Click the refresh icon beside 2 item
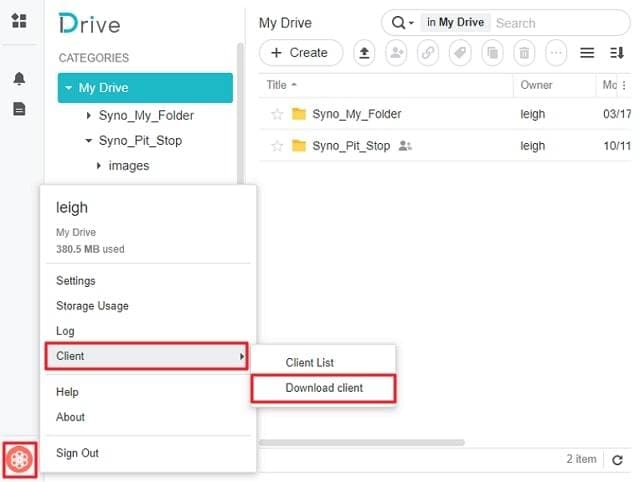Viewport: 640px width, 482px height. click(x=617, y=460)
